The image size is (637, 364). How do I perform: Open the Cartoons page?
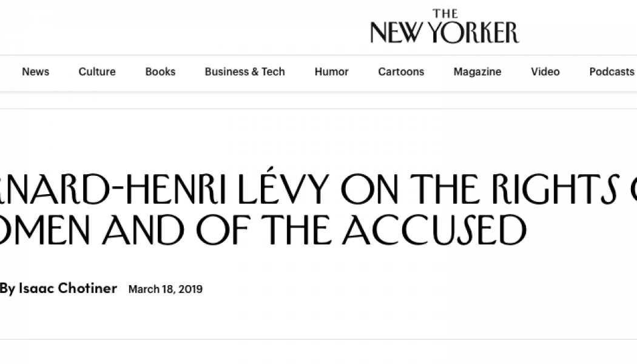(x=401, y=72)
